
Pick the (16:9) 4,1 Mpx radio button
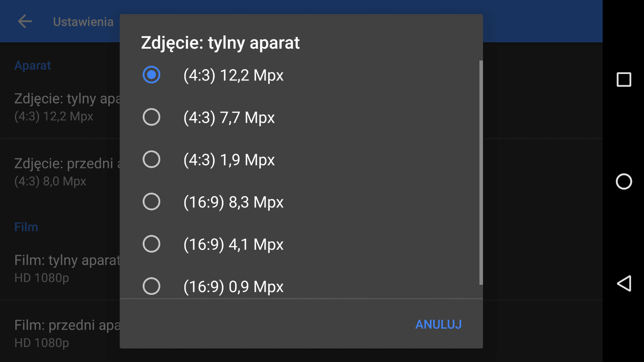click(x=152, y=244)
